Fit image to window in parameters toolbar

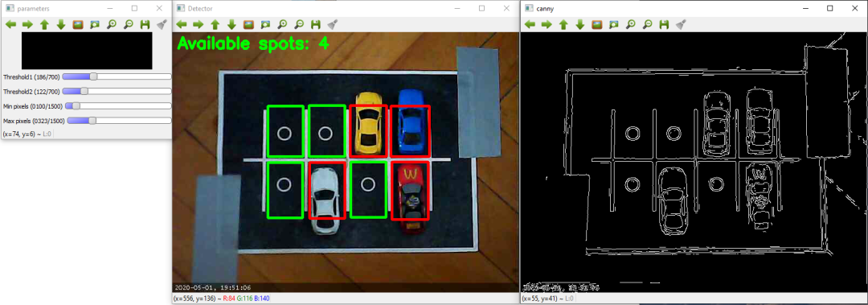point(95,24)
